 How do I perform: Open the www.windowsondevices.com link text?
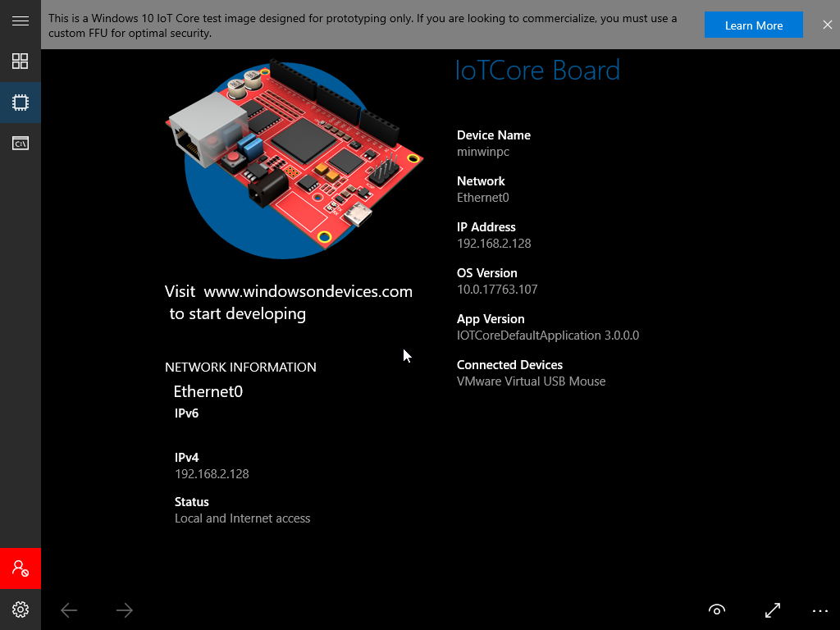(308, 291)
